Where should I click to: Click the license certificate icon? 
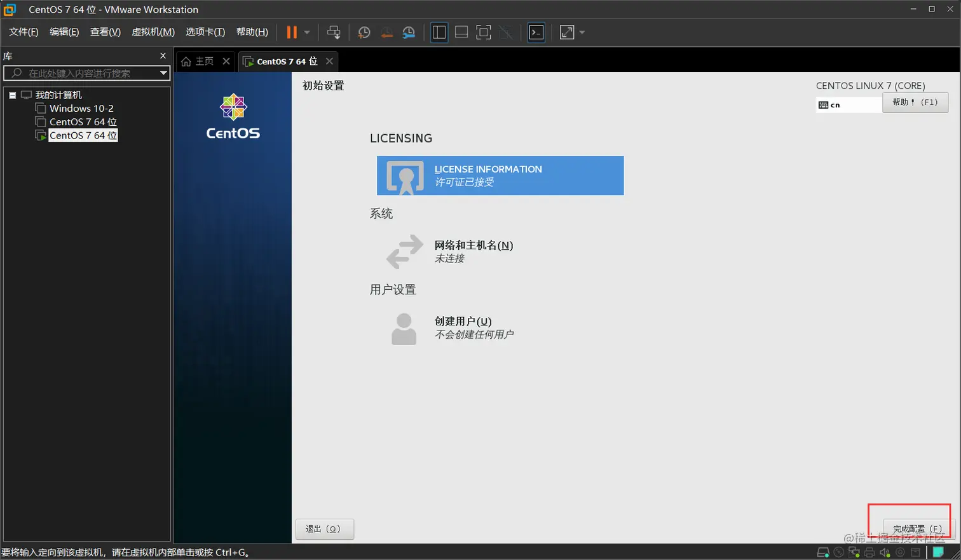405,177
